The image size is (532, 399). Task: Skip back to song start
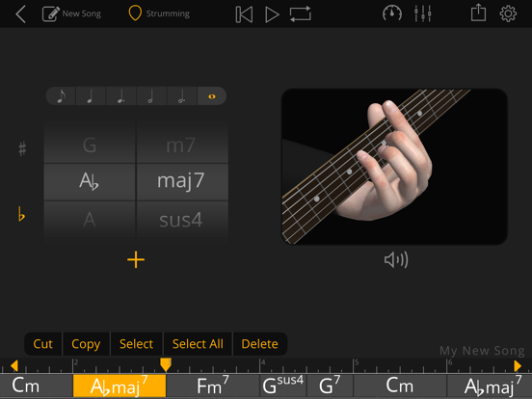[x=244, y=14]
